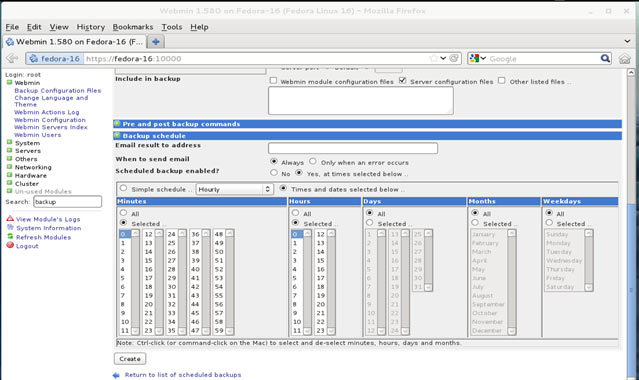Click the page vertical scrollbar
This screenshot has height=380, width=639.
631,224
